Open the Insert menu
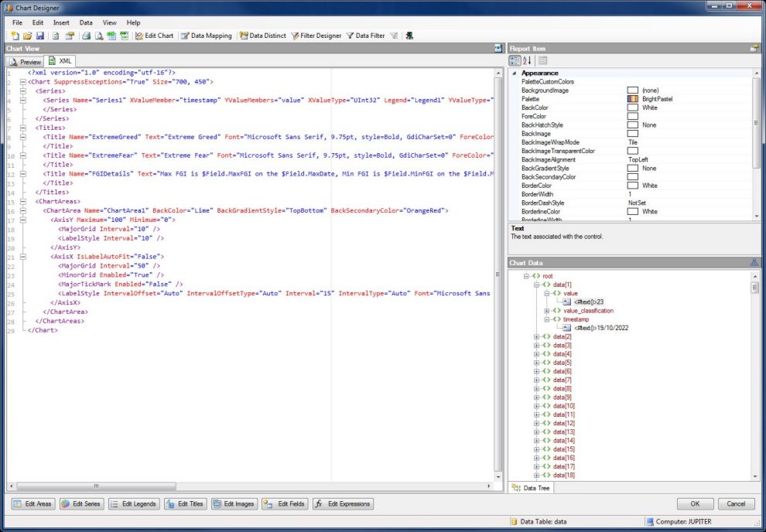 tap(61, 22)
